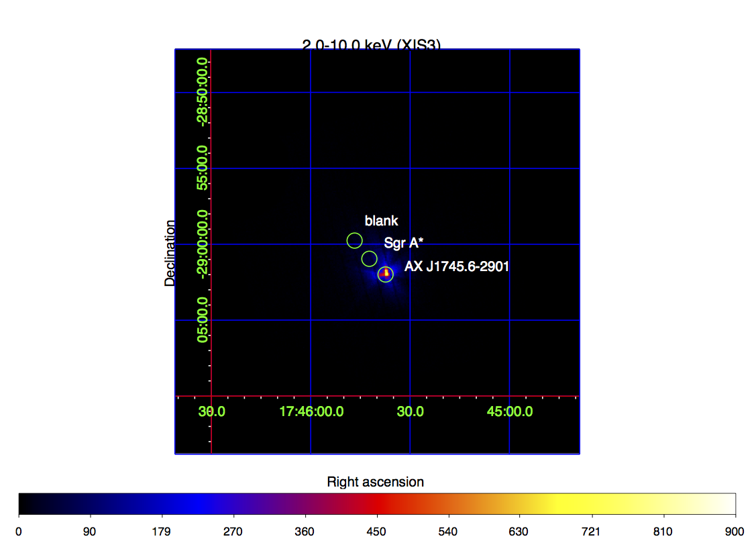Viewport: 756px width, 555px height.
Task: Click the '17:46:00.0' RA tick label
Action: click(311, 411)
